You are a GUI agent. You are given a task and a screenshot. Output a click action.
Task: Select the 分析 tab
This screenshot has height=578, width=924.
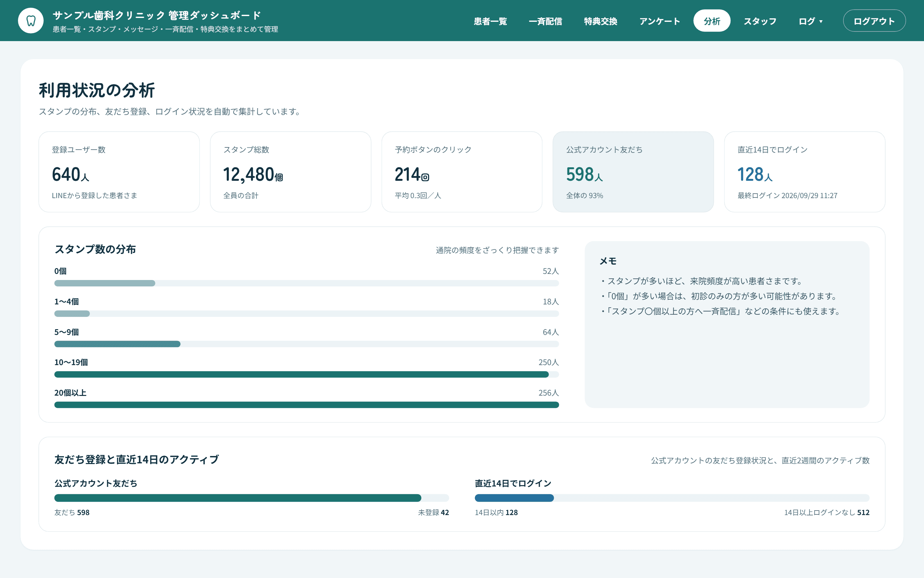point(712,21)
